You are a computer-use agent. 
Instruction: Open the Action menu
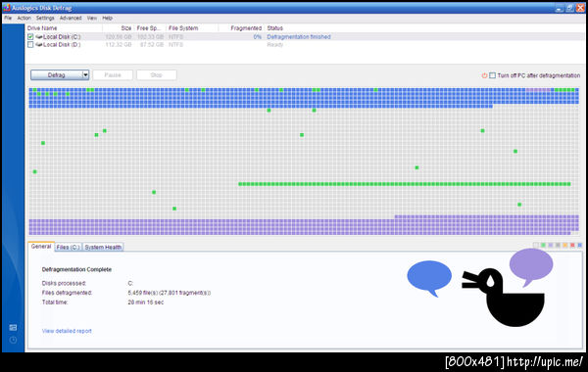click(x=24, y=18)
